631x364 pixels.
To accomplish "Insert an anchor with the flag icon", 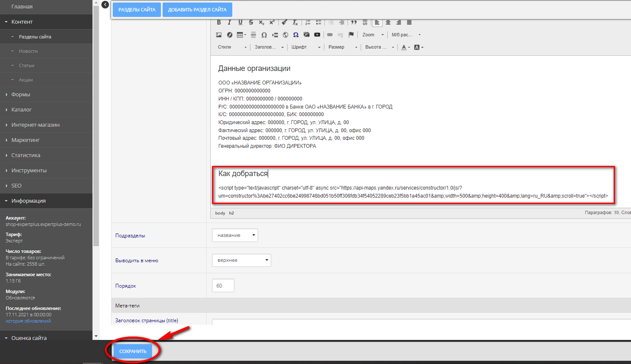I will pos(351,35).
